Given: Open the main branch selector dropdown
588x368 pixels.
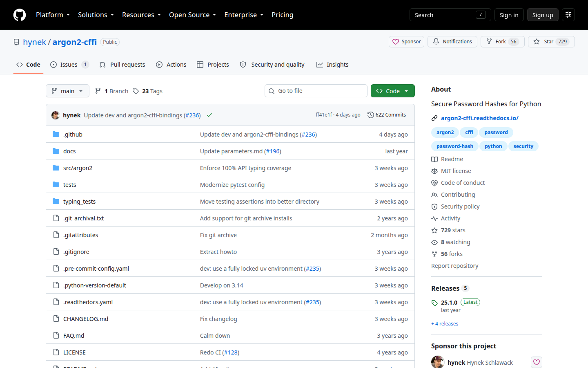Looking at the screenshot, I should point(67,91).
